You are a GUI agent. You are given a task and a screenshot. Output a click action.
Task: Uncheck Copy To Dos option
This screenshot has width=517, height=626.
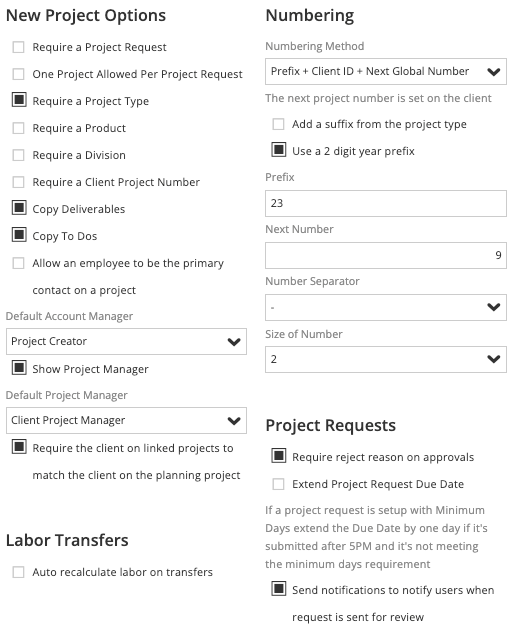click(19, 235)
